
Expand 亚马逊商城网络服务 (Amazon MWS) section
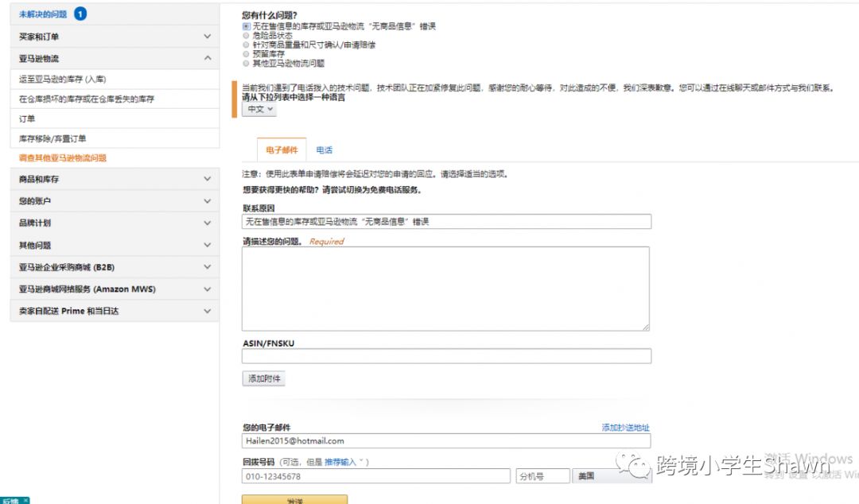point(115,289)
